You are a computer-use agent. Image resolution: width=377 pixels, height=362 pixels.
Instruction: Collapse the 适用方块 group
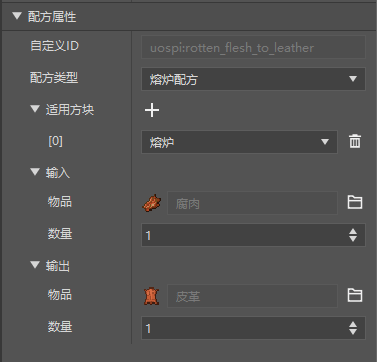35,109
